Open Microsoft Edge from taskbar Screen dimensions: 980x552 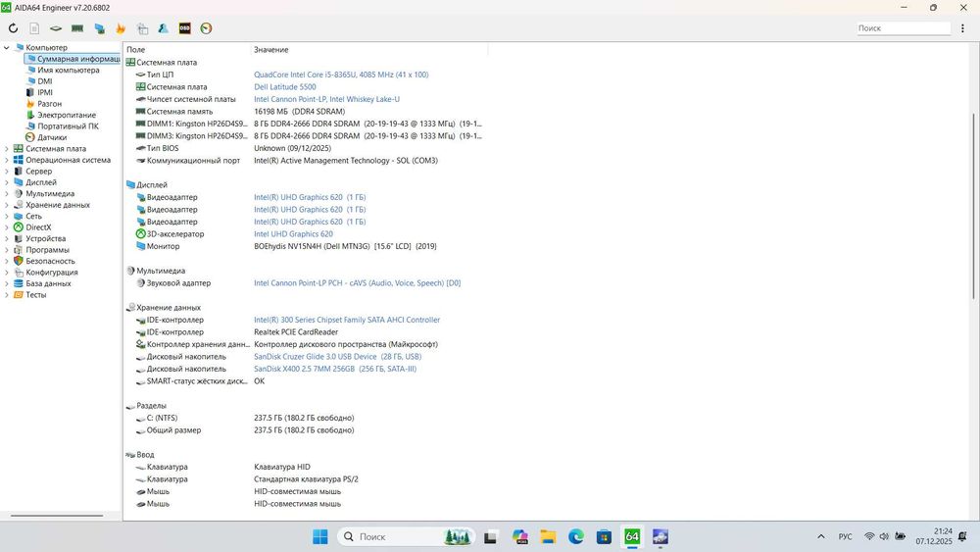click(x=575, y=537)
